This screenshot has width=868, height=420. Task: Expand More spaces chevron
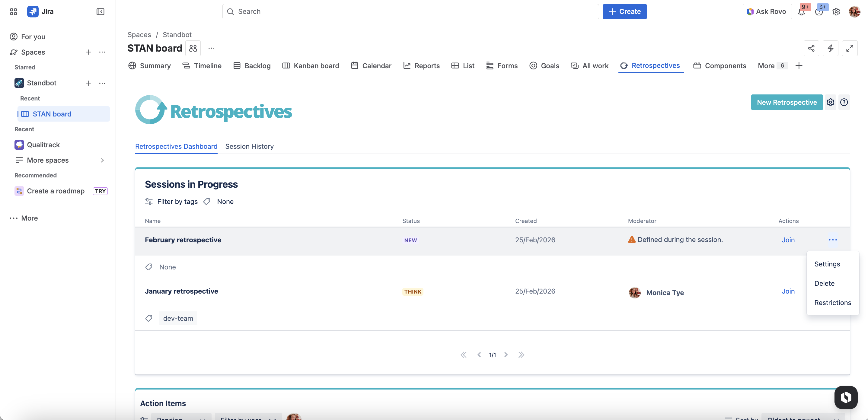102,160
